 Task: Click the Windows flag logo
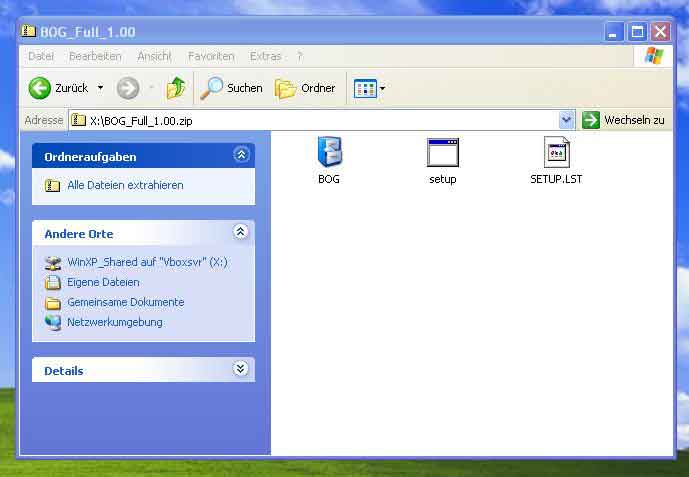pyautogui.click(x=654, y=56)
